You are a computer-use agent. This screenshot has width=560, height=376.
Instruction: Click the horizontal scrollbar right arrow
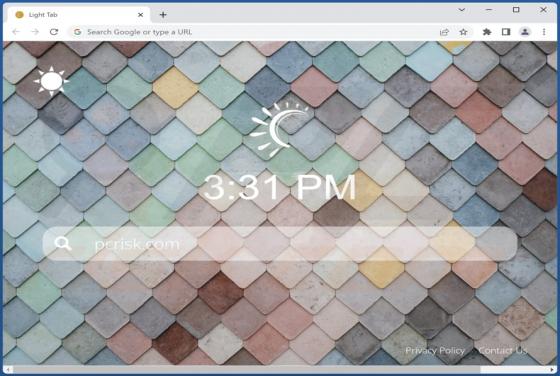click(552, 370)
